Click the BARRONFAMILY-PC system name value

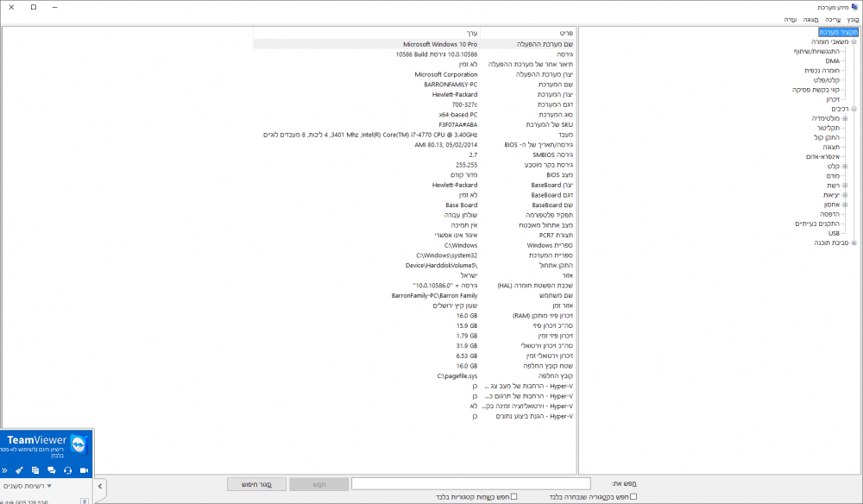click(450, 85)
